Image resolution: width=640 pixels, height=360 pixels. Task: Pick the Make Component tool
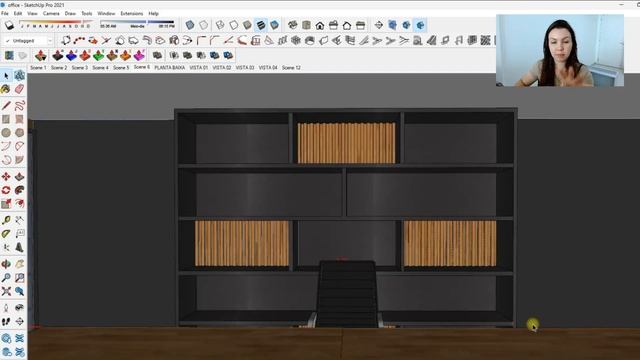point(19,76)
